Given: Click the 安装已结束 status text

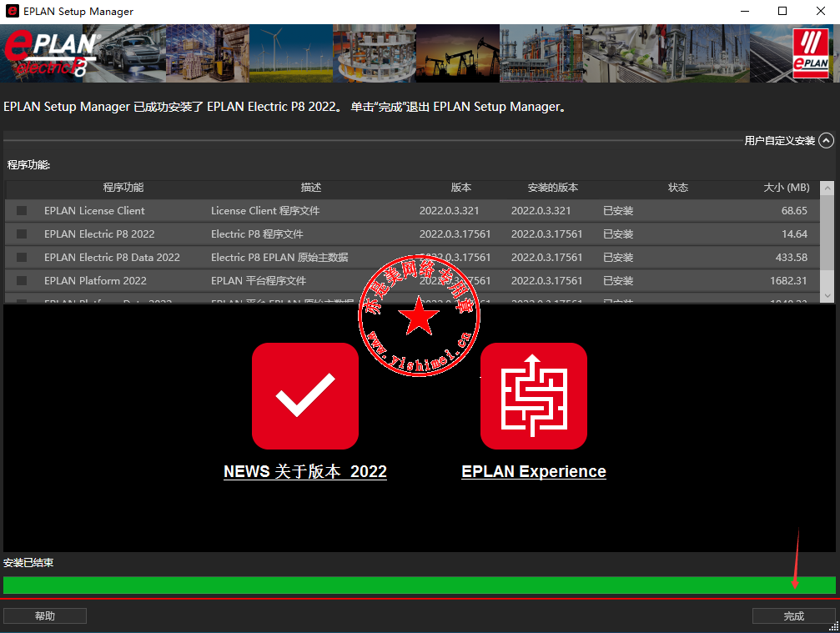Looking at the screenshot, I should pos(28,562).
